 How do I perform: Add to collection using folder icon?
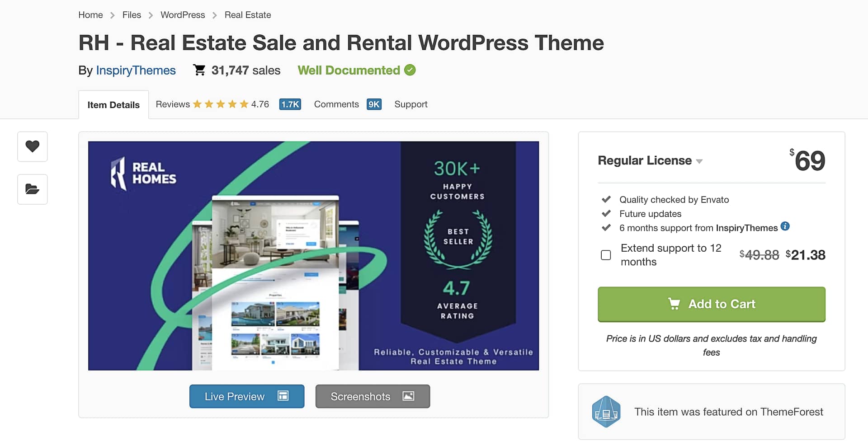tap(32, 189)
